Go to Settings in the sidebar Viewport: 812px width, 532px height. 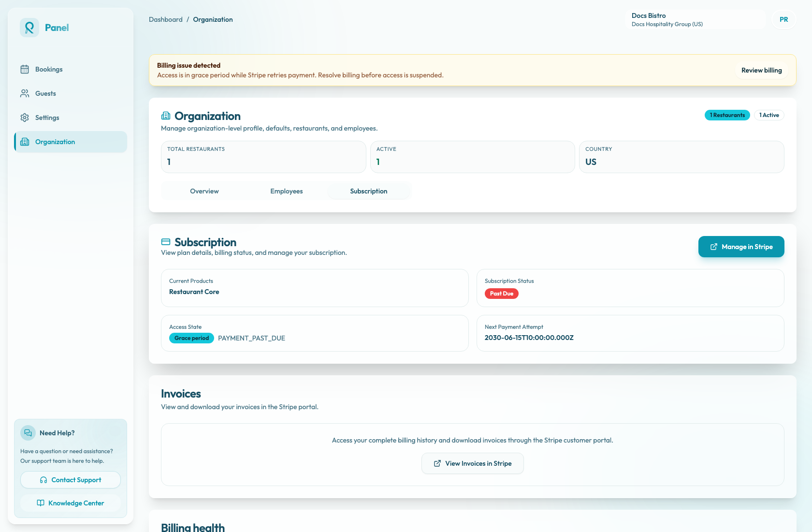[71, 118]
